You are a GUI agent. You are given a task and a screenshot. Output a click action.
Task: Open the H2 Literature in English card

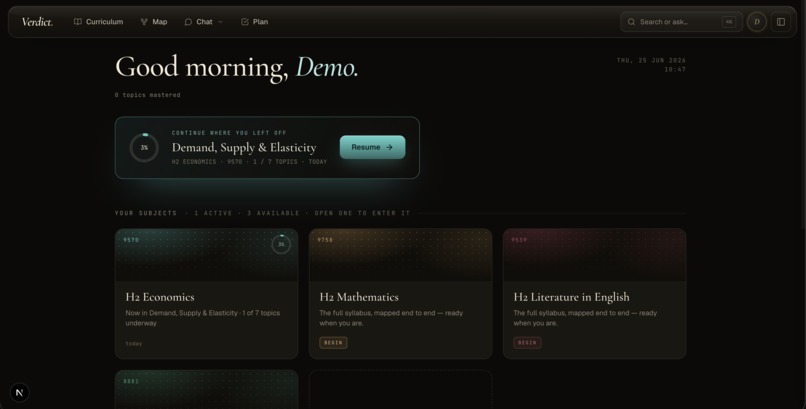(595, 293)
